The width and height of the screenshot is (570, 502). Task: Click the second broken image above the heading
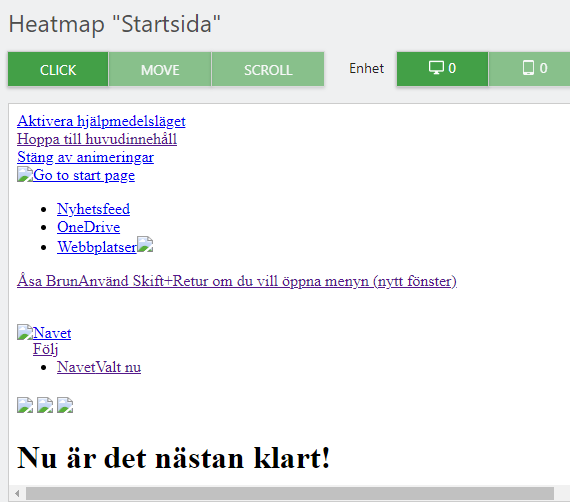click(45, 405)
